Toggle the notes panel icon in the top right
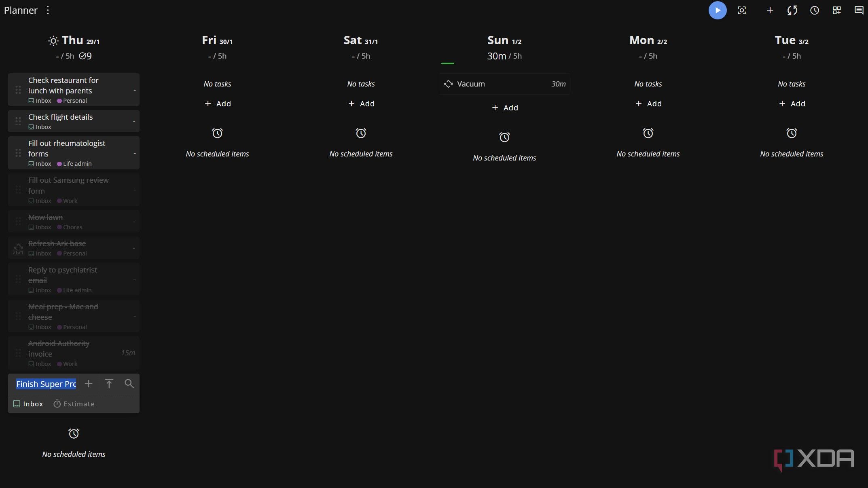The image size is (868, 488). [x=859, y=11]
